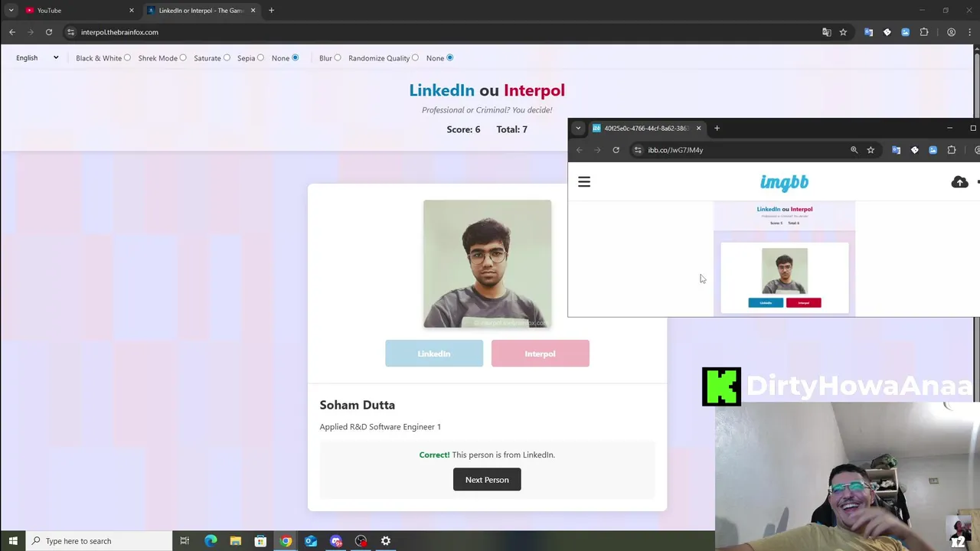Select None for the color filter
This screenshot has width=980, height=551.
point(295,57)
